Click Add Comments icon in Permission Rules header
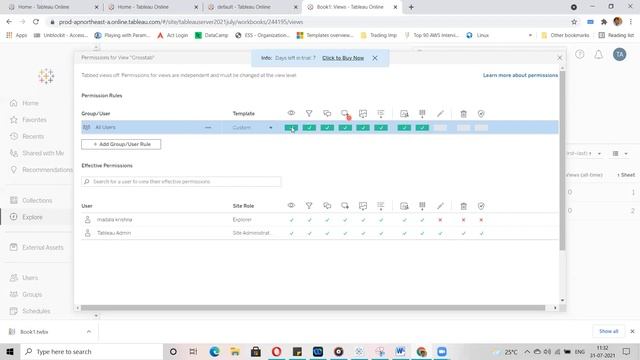Screen dimensions: 640x360 coord(345,113)
